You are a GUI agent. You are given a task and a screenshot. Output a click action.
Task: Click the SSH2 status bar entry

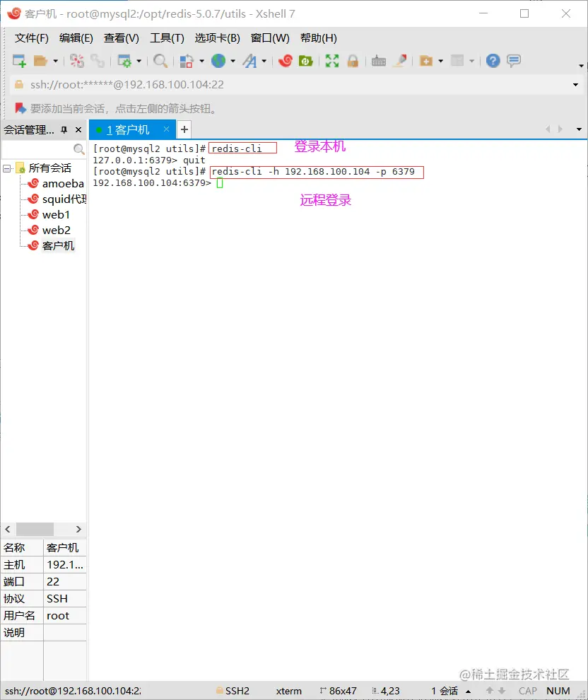233,691
